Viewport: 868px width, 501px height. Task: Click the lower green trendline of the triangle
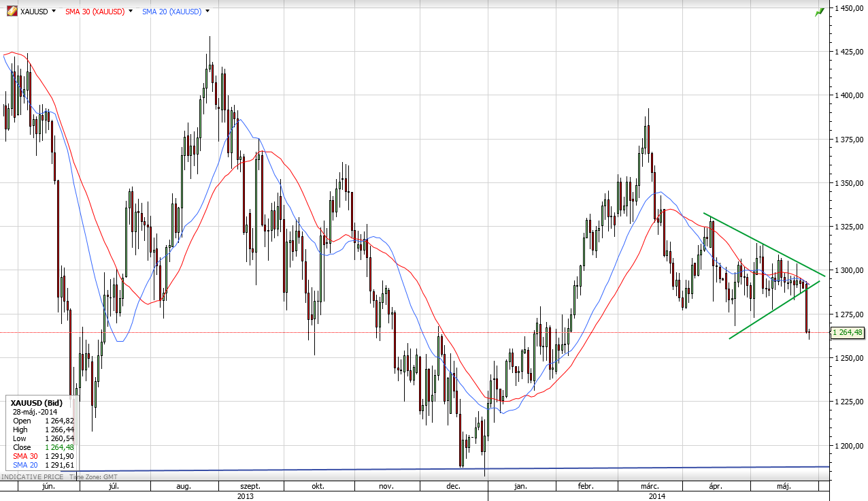tap(775, 309)
